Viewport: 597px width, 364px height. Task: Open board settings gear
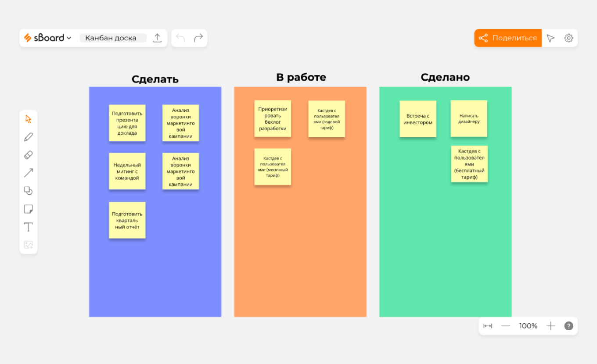point(568,38)
